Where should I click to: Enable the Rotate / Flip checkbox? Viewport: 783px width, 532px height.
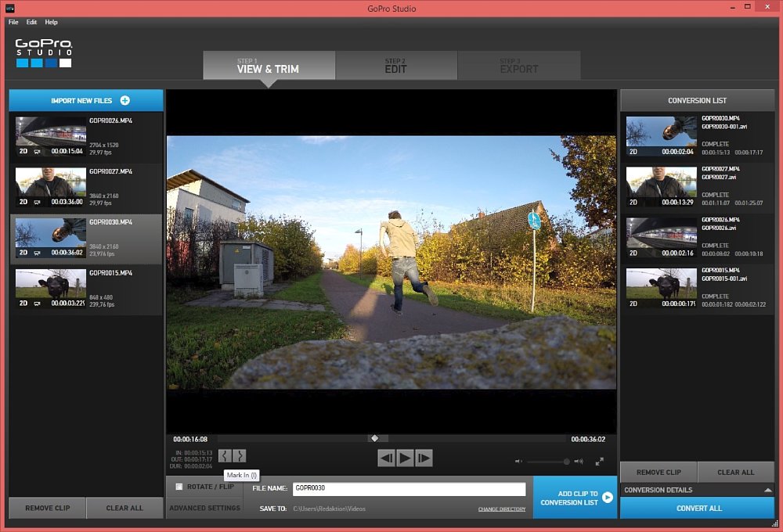click(179, 487)
